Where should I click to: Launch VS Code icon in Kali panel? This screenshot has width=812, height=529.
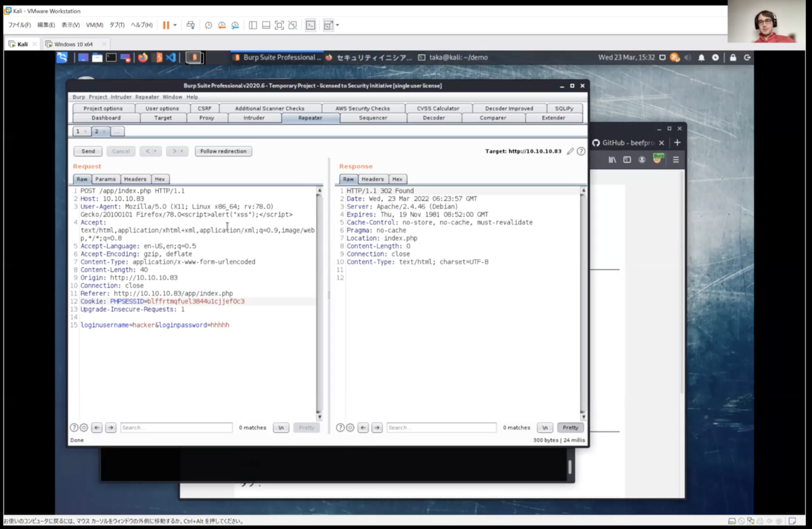pyautogui.click(x=171, y=57)
